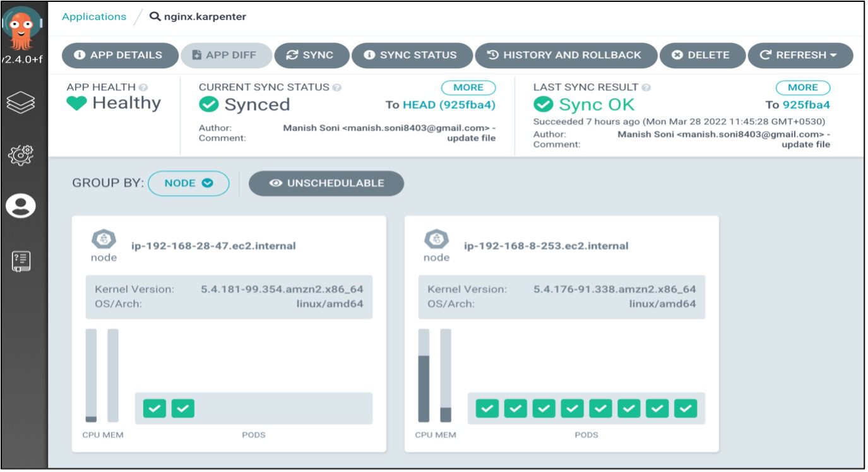Open HEAD (925fba4) revision link
Viewport: 868px width, 472px height.
449,105
